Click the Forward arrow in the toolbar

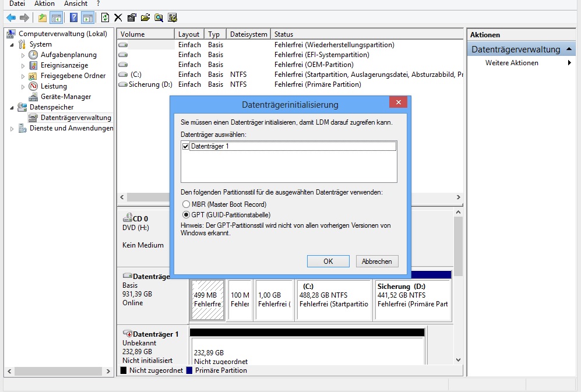(x=24, y=17)
